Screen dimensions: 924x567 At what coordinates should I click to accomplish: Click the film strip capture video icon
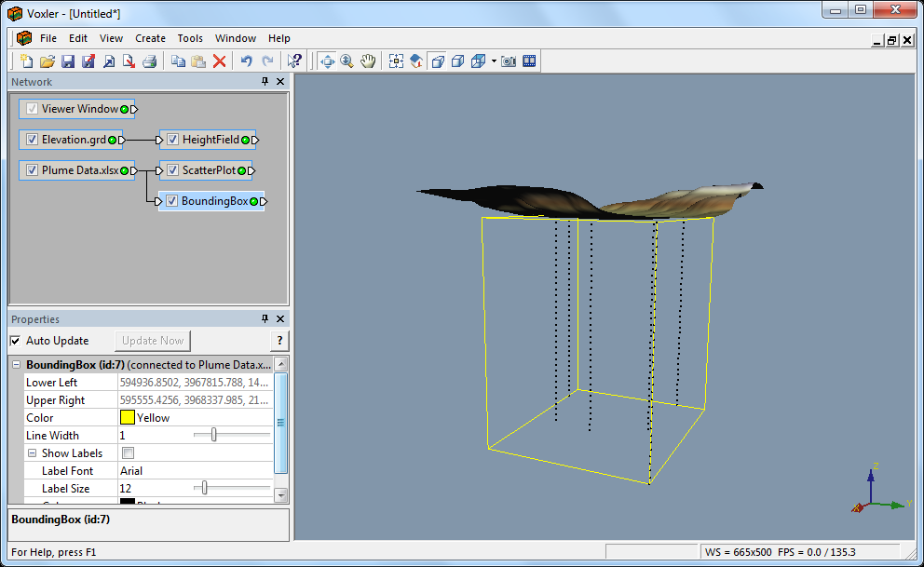pyautogui.click(x=529, y=61)
